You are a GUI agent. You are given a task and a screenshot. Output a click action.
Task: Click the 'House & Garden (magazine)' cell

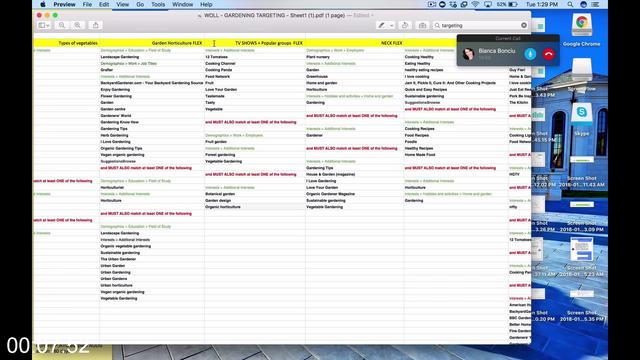[x=331, y=175]
